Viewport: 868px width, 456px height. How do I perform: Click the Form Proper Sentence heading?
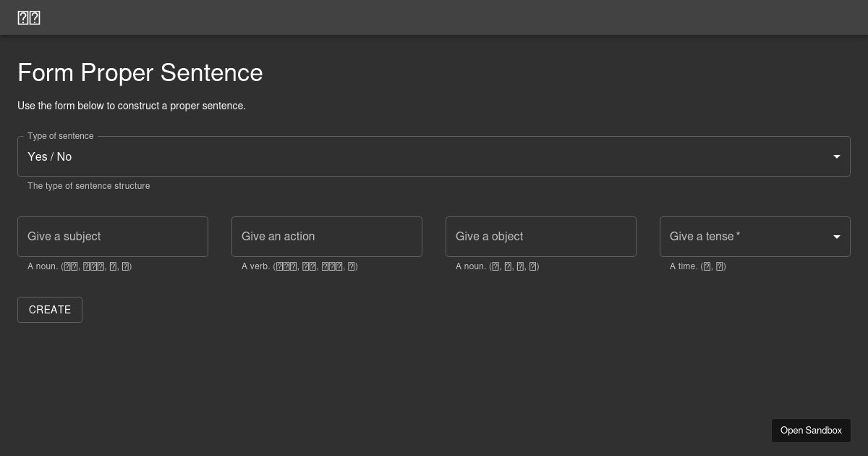point(140,72)
